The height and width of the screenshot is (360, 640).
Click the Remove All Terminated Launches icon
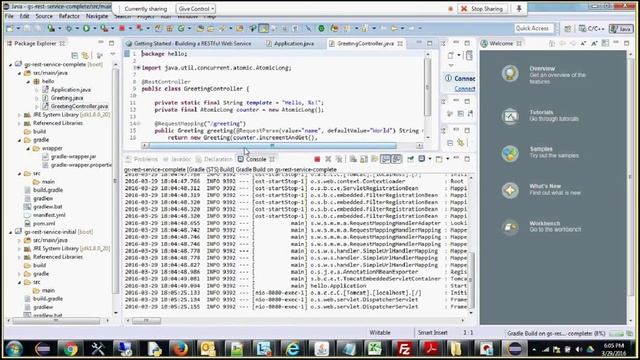pos(339,159)
